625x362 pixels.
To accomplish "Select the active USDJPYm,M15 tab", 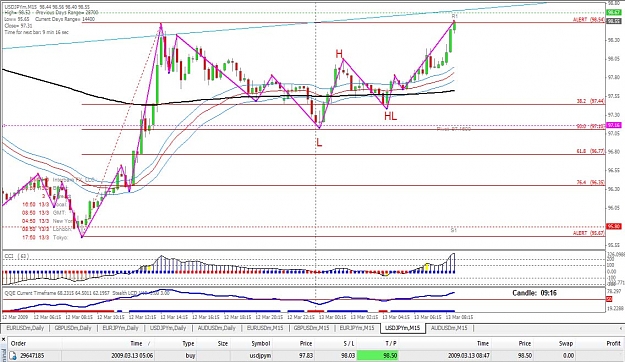I will (x=403, y=328).
